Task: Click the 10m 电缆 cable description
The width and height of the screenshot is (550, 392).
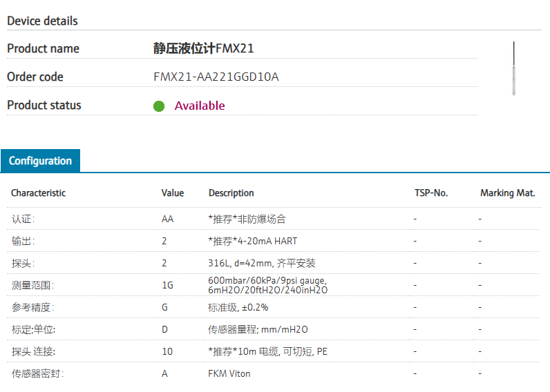Action: click(x=268, y=351)
